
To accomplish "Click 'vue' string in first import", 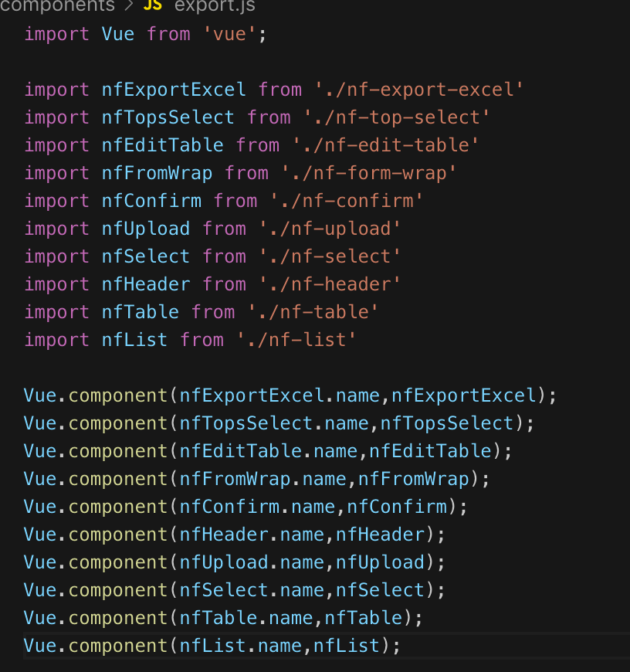I will 229,34.
